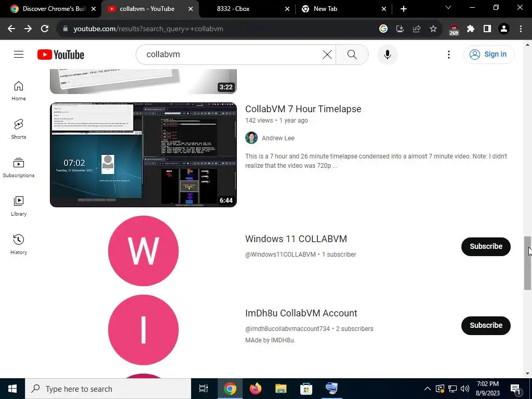Click the CollabVM timelapse video thumbnail
This screenshot has height=399, width=532.
(143, 155)
